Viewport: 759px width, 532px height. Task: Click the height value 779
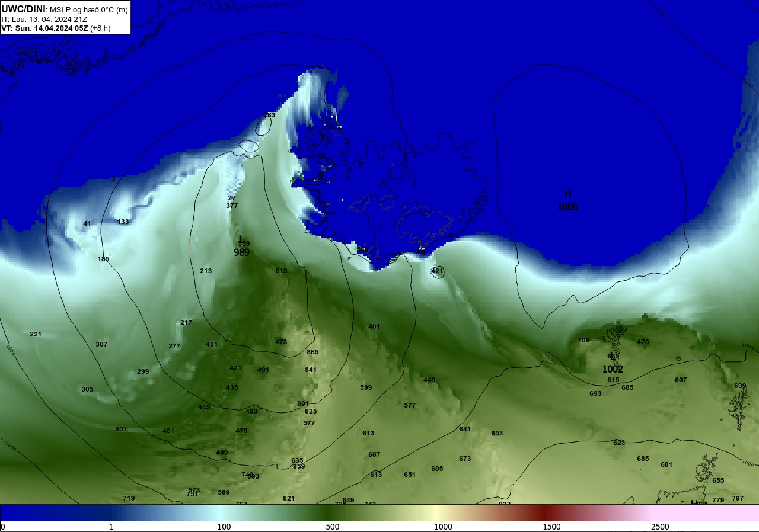tap(718, 500)
